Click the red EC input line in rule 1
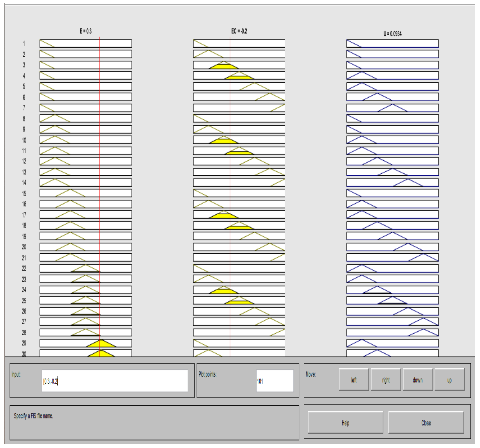Viewport: 480px width, 448px height. (230, 44)
